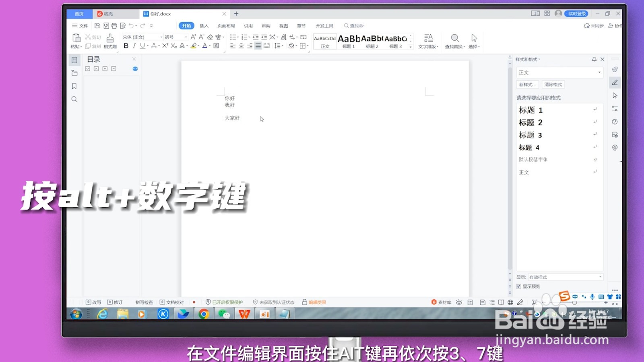The image size is (644, 362).
Task: Align text left
Action: (233, 46)
